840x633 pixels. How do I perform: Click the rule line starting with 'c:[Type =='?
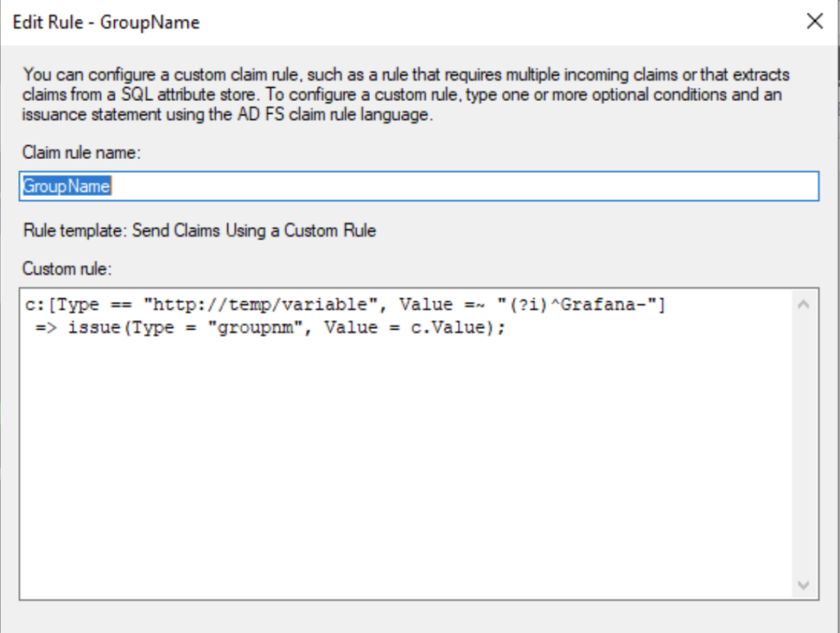click(x=345, y=305)
